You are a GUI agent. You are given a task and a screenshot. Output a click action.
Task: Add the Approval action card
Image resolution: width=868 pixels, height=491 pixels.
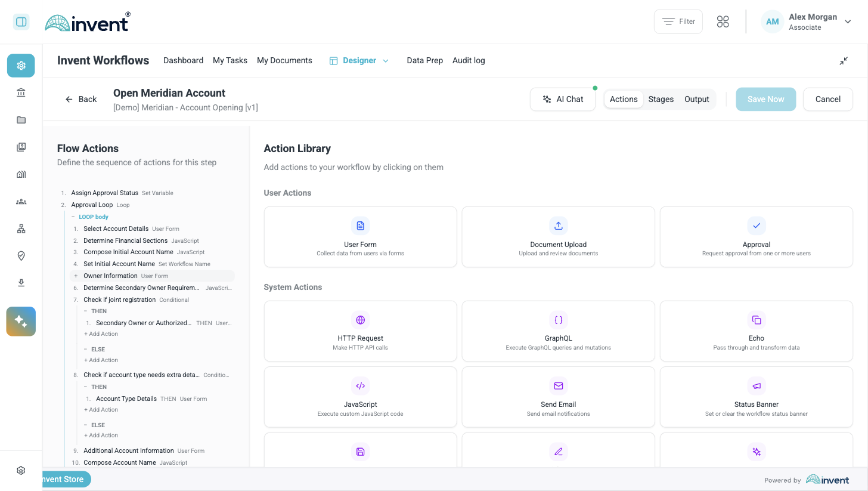757,237
